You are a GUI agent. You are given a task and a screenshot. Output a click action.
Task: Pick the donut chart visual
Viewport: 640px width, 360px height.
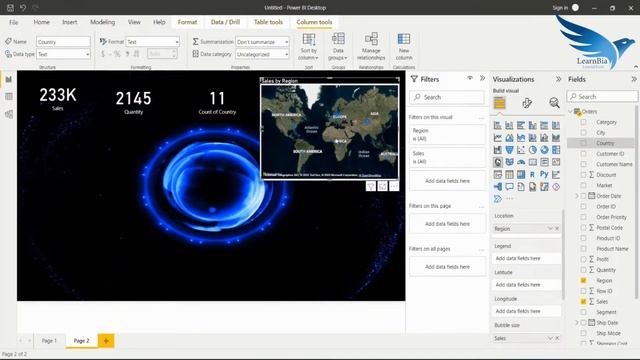544,150
